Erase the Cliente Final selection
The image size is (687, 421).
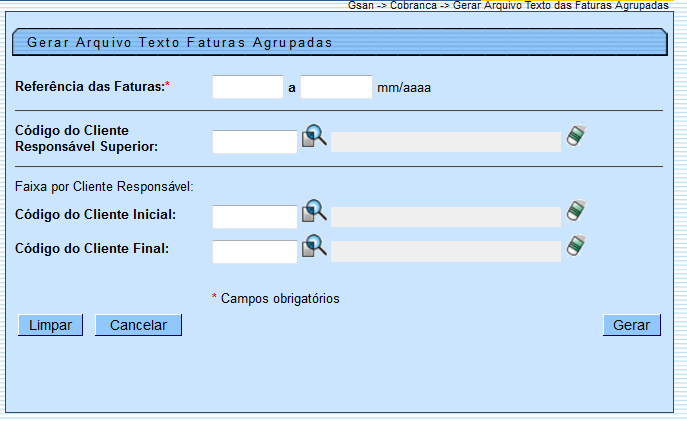pyautogui.click(x=575, y=245)
